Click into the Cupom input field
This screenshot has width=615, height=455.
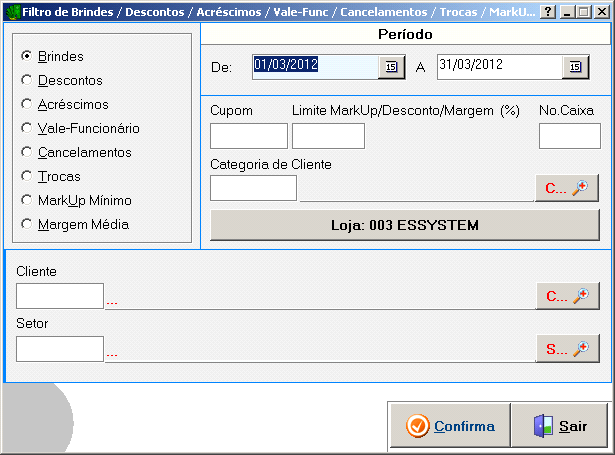pyautogui.click(x=249, y=136)
